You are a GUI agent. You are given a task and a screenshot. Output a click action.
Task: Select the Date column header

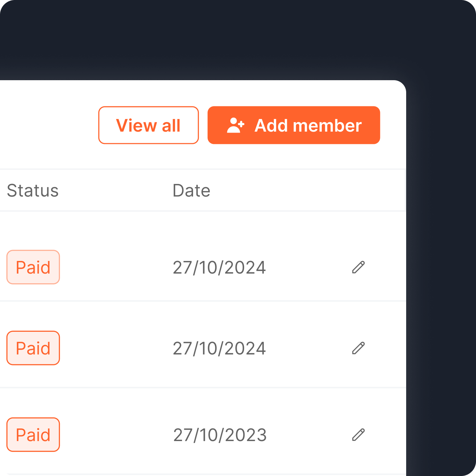coord(191,190)
